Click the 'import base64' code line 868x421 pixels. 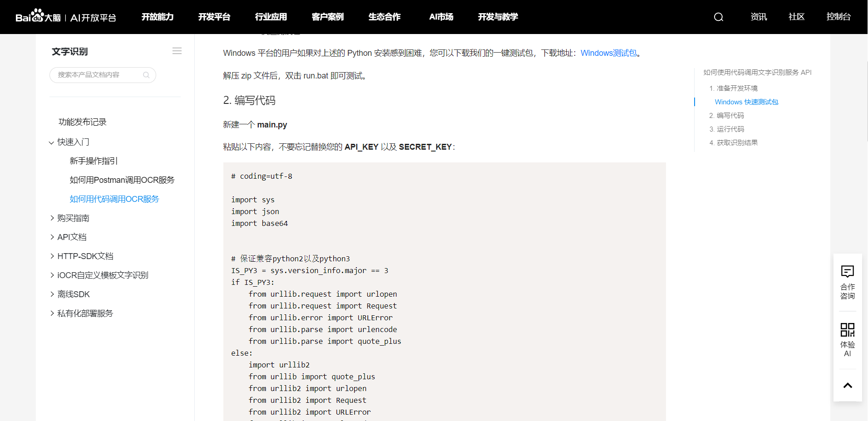(260, 223)
